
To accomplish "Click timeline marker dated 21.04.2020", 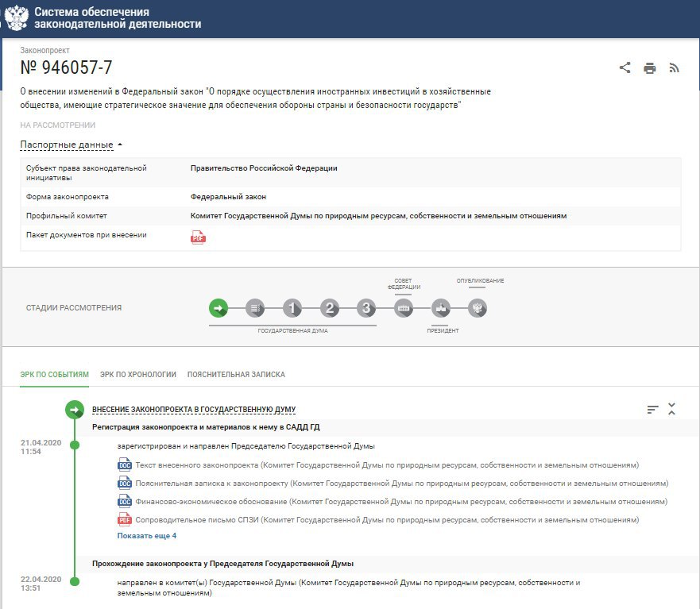I will click(75, 445).
